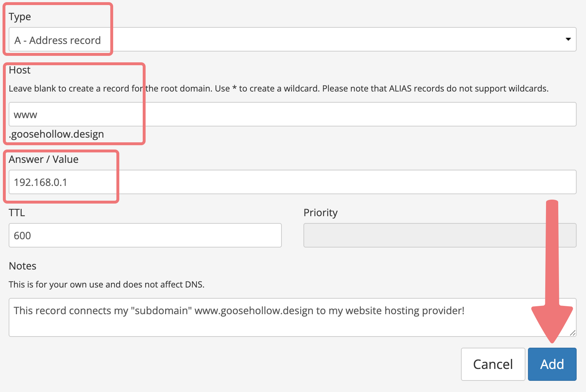
Task: Click the TTL label
Action: (17, 213)
